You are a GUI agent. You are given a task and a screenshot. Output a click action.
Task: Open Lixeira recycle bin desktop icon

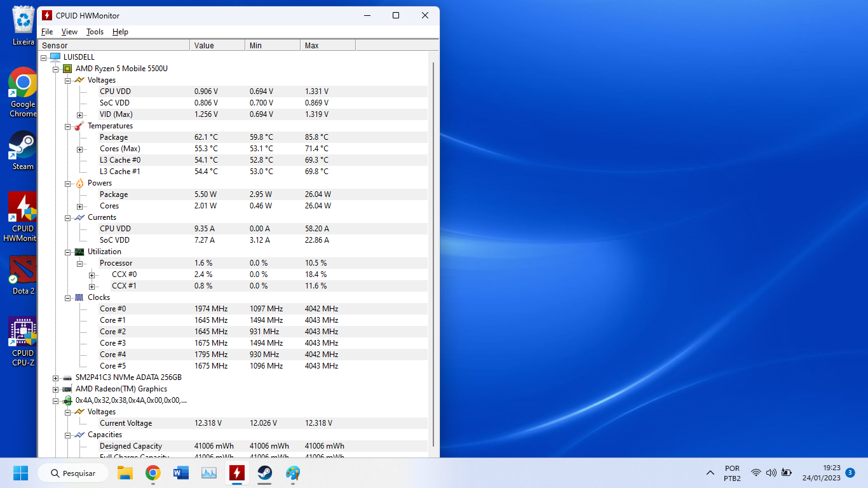click(24, 26)
